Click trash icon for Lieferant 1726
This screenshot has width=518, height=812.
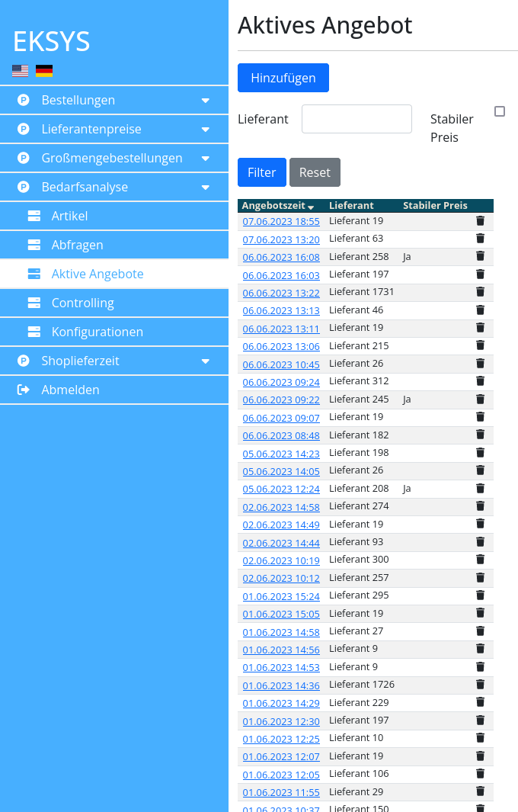tap(480, 685)
